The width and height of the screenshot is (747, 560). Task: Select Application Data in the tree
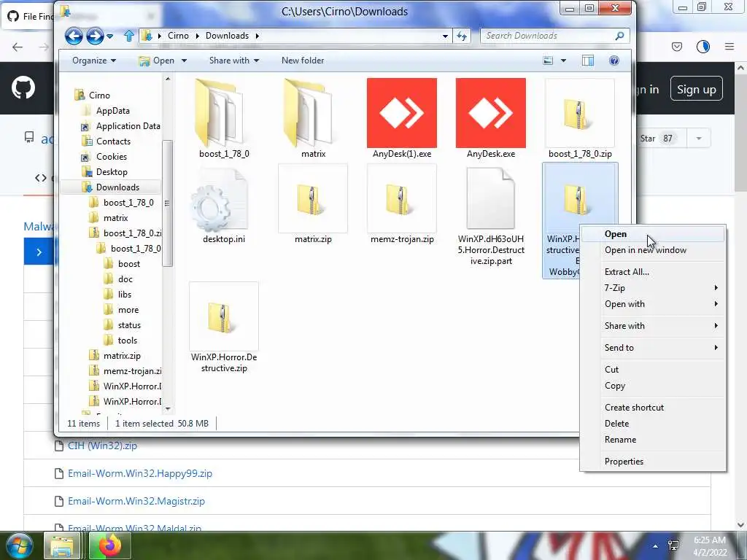click(x=128, y=125)
